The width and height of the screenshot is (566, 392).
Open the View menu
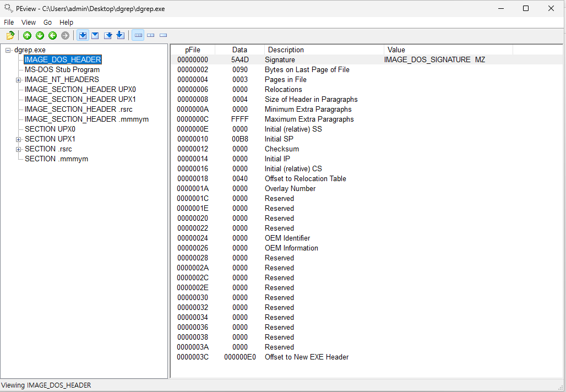click(29, 23)
